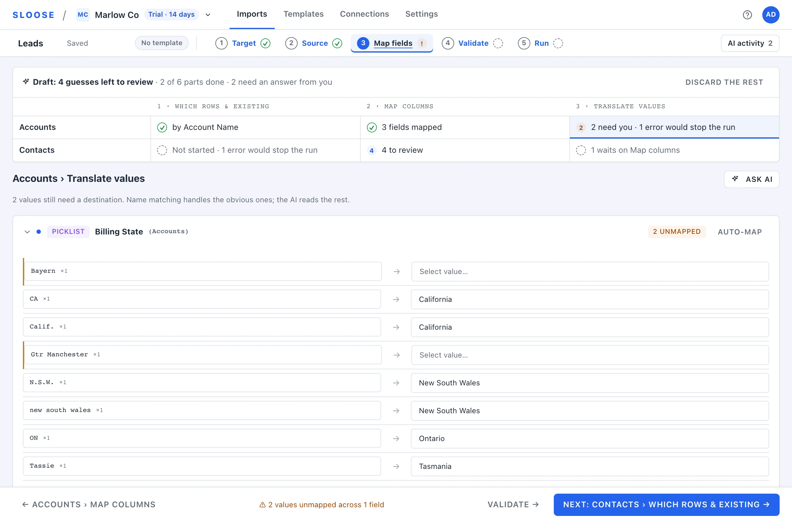Viewport: 792px width, 532px height.
Task: Click the MC workspace badge
Action: coord(83,15)
